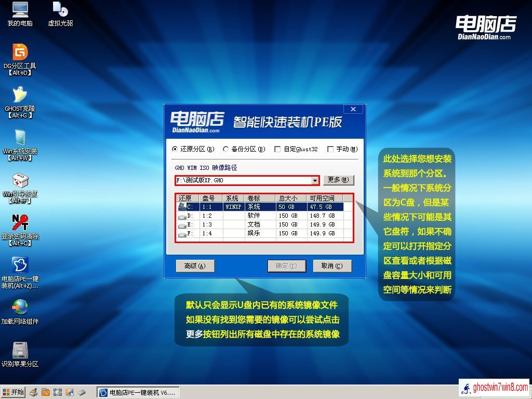Open 虚拟光驱 disc icon on desktop
The width and height of the screenshot is (532, 399).
(x=60, y=10)
